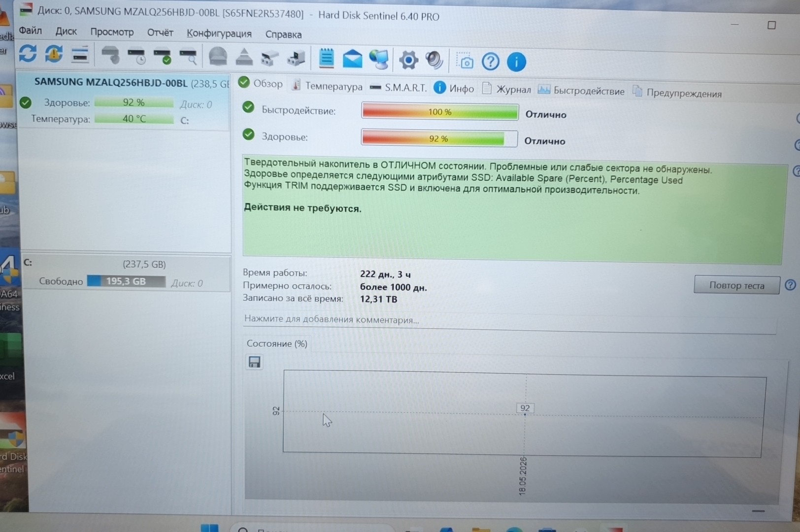Click the Действия не требуются text

click(302, 208)
